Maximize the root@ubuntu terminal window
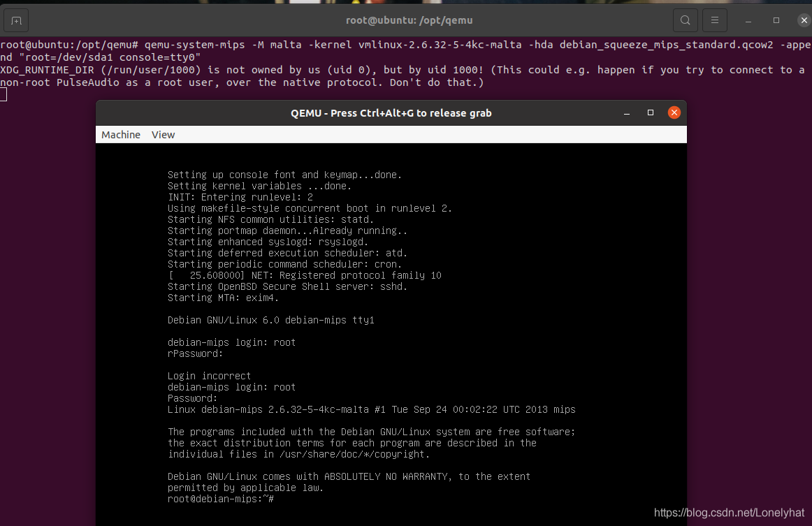Viewport: 812px width, 526px height. [x=776, y=21]
